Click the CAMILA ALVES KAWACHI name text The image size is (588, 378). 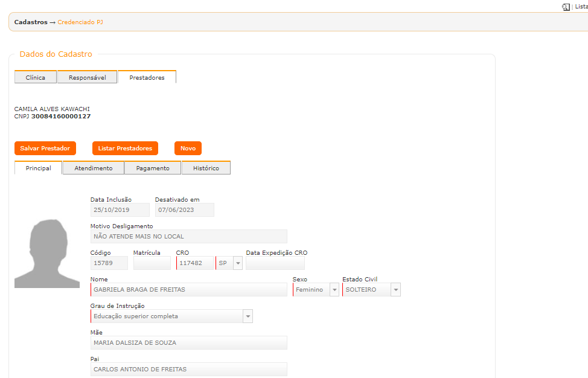click(x=52, y=109)
